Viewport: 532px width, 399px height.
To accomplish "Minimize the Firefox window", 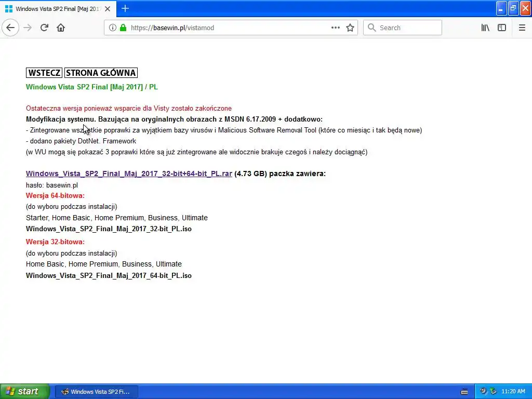I will [x=501, y=8].
